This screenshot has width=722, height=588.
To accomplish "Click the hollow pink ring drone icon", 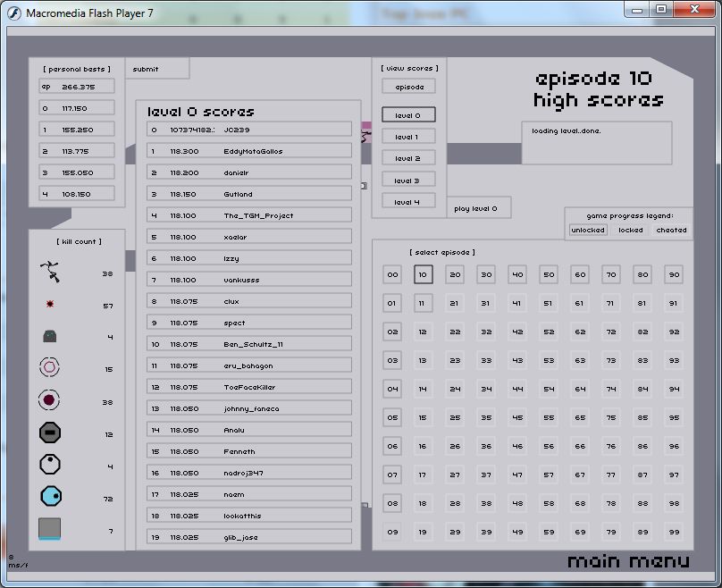I will pyautogui.click(x=50, y=368).
